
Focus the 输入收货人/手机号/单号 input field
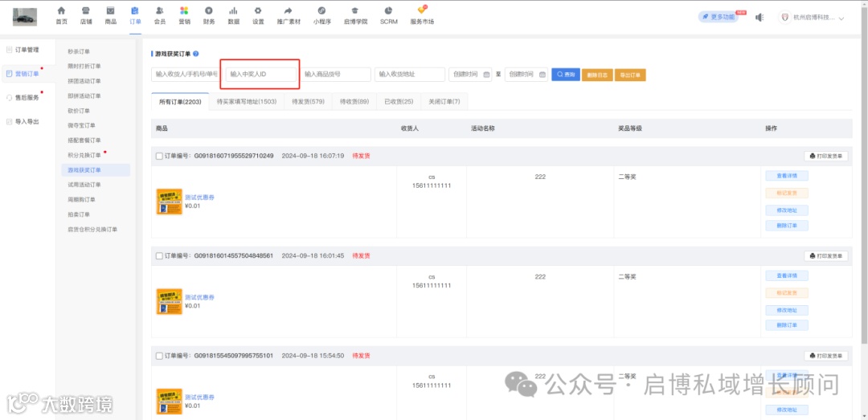[186, 74]
